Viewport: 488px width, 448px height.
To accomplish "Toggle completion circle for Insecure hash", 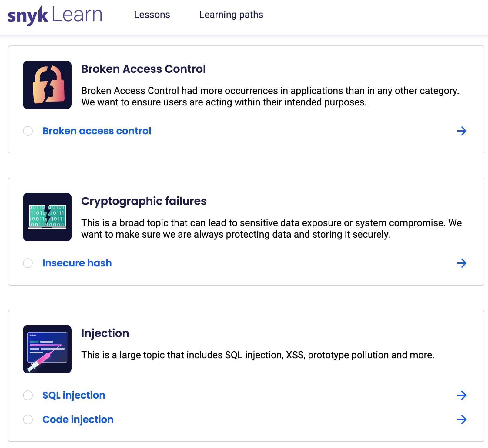I will pos(28,263).
